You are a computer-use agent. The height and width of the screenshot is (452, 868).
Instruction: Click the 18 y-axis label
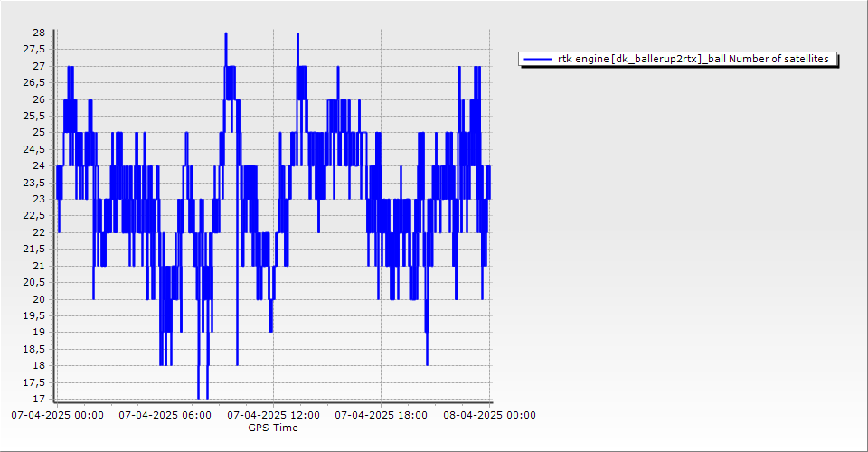click(39, 366)
